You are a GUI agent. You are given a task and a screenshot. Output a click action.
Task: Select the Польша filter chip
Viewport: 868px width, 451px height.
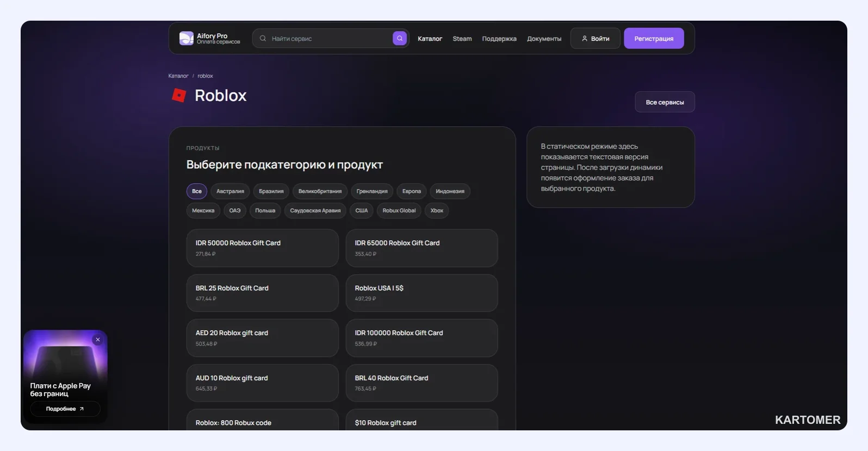point(265,211)
